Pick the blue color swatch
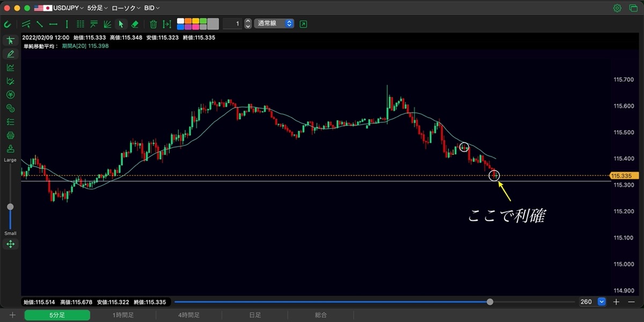644x322 pixels. [x=180, y=27]
